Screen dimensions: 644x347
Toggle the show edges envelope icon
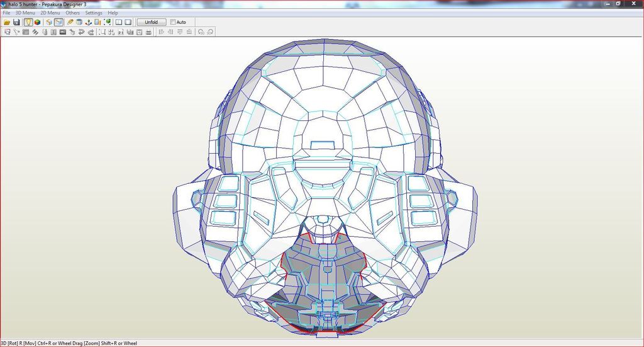coord(58,22)
